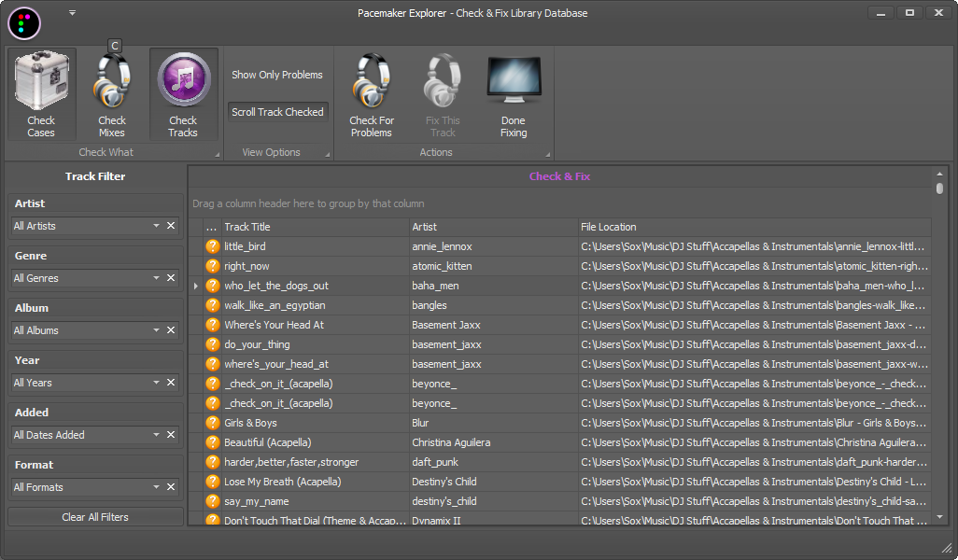Open the All Dates Added dropdown
This screenshot has width=958, height=560.
coord(157,434)
